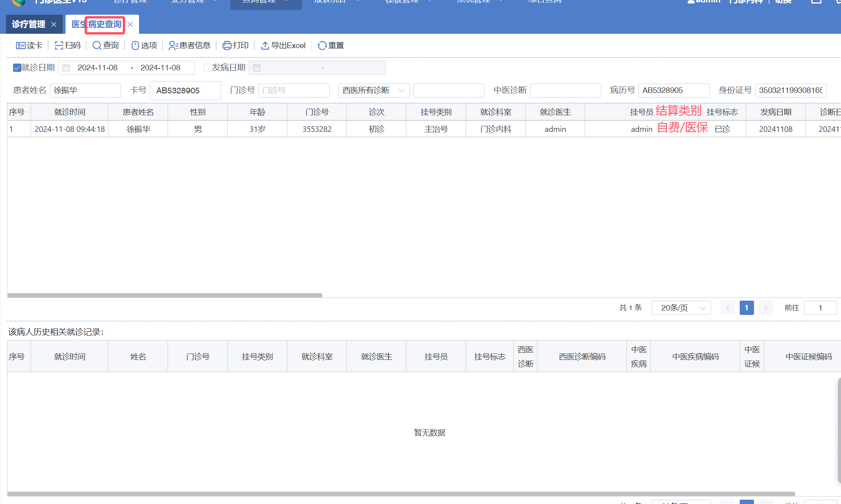Uncheck the 就诊日期 checkbox
Screen dimensions: 841x504
coord(17,68)
